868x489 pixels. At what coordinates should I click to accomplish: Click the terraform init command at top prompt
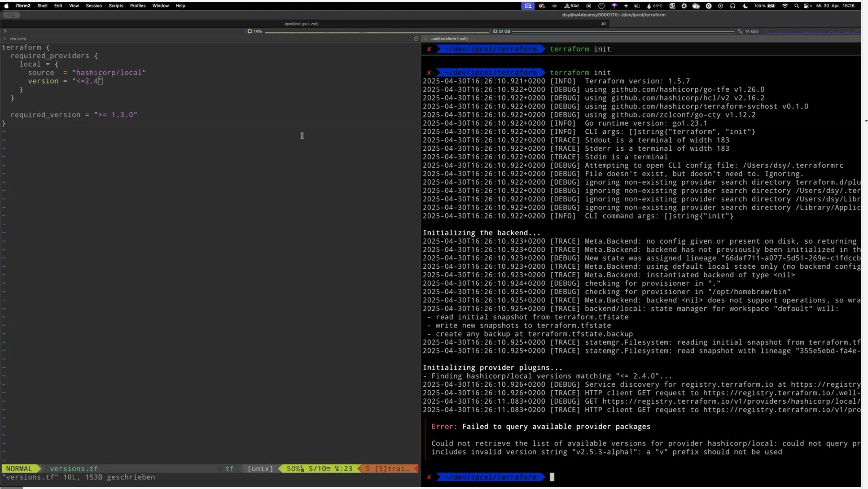pos(580,49)
